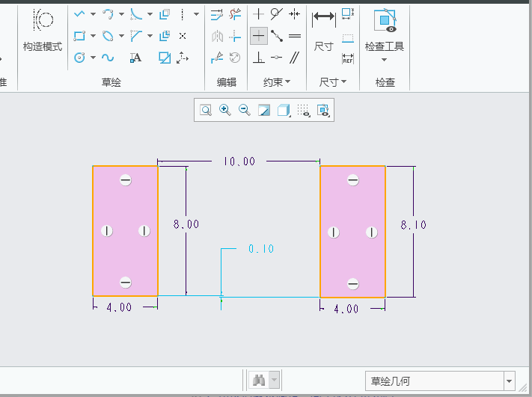This screenshot has height=397, width=532.
Task: Click the Rotate Resize tool
Action: tap(235, 58)
